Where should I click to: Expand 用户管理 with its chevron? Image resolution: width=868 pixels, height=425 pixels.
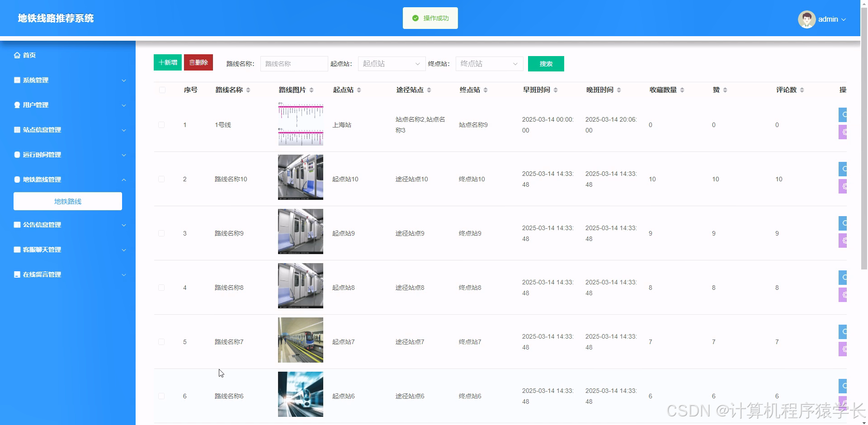[x=124, y=105]
